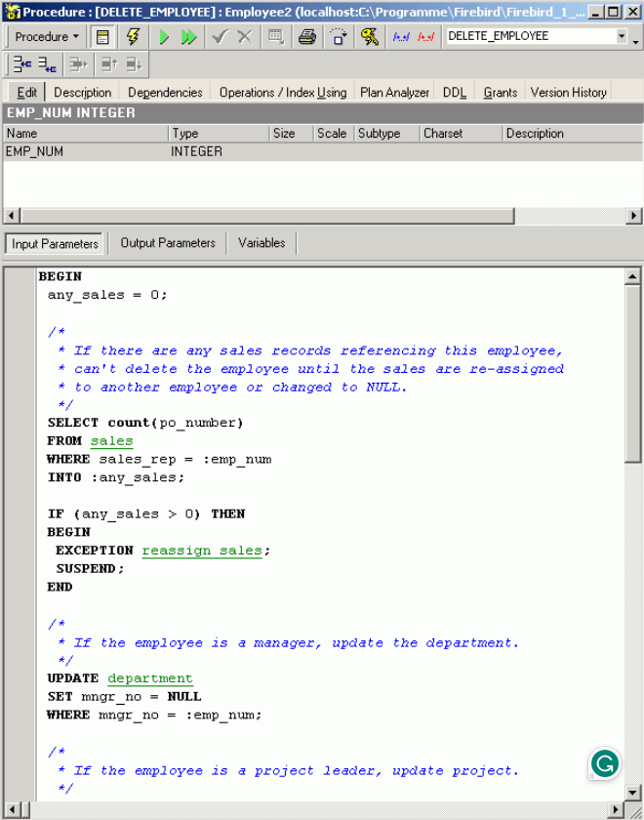Open the Plan Analyzer tab
Viewport: 644px width, 820px height.
(394, 93)
